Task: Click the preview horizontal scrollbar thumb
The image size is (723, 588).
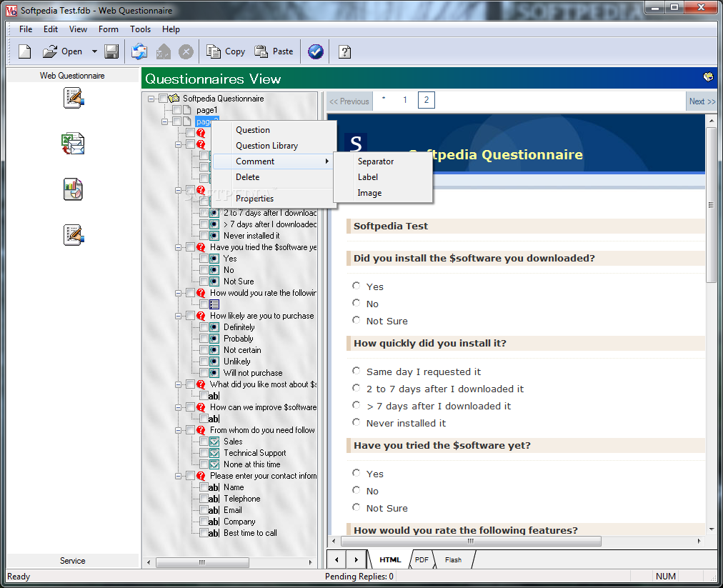Action: point(470,541)
